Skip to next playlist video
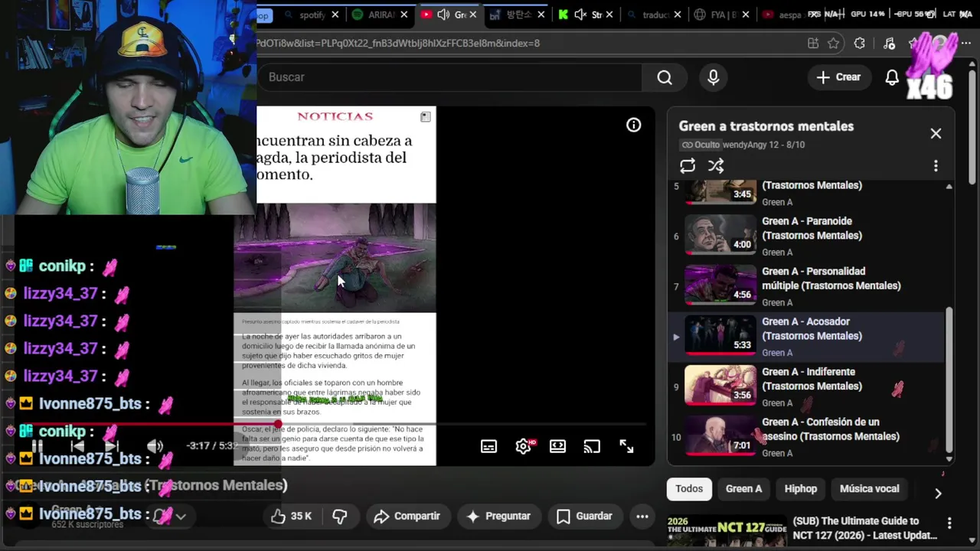 tap(112, 446)
